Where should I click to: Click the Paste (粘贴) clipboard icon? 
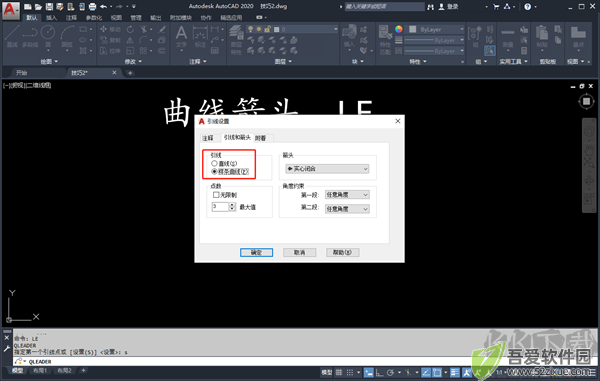coord(542,37)
